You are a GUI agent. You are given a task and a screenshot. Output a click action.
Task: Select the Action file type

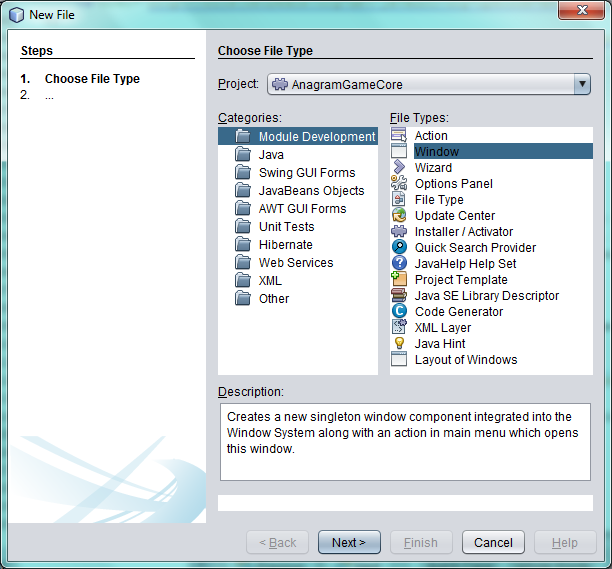coord(431,136)
